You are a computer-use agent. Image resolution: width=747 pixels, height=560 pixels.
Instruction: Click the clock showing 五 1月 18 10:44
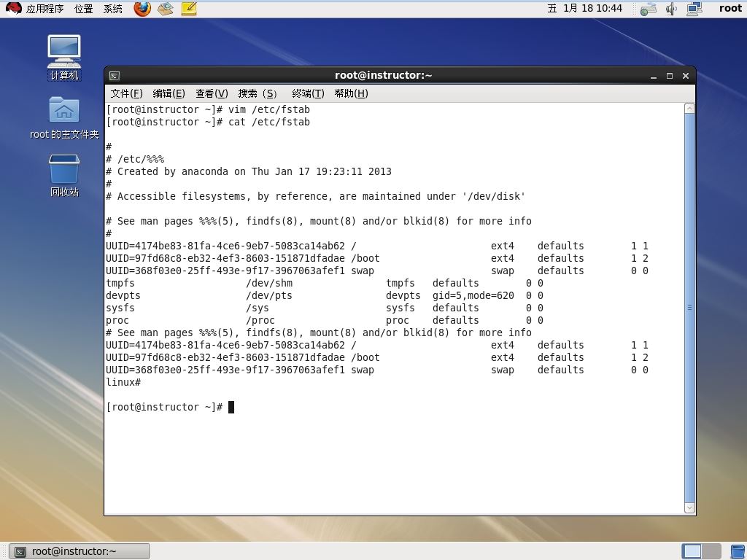584,8
